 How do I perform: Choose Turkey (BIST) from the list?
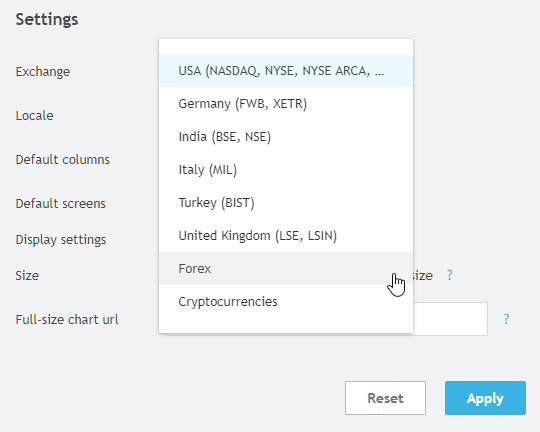click(x=286, y=203)
